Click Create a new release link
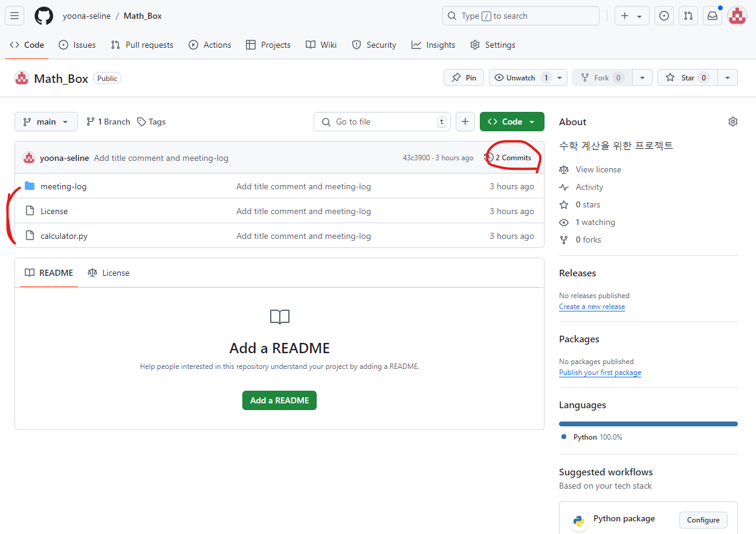 592,307
